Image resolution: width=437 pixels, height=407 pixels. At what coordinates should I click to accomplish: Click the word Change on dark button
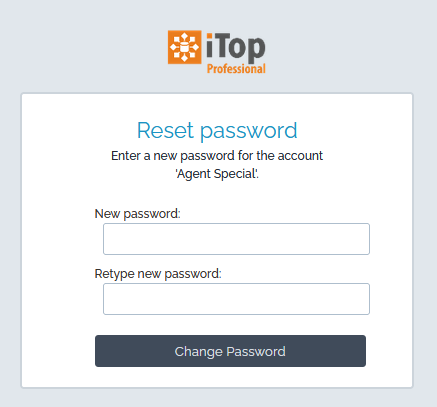click(x=198, y=352)
